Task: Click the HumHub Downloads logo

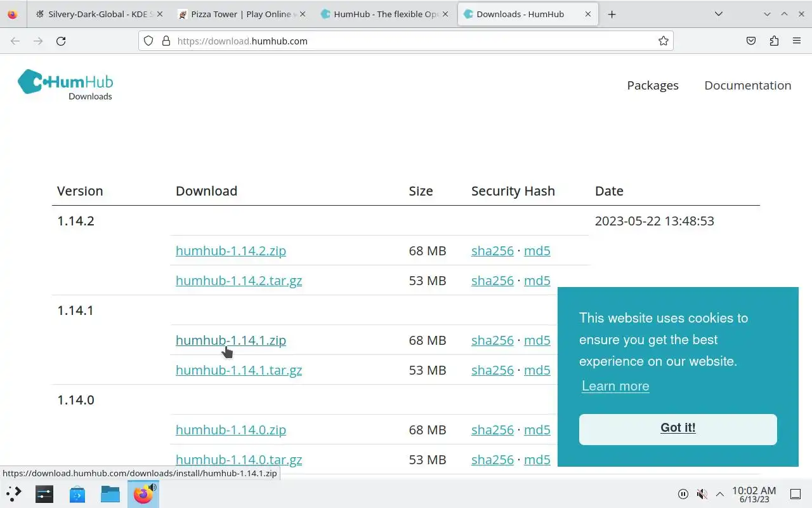Action: pos(65,85)
